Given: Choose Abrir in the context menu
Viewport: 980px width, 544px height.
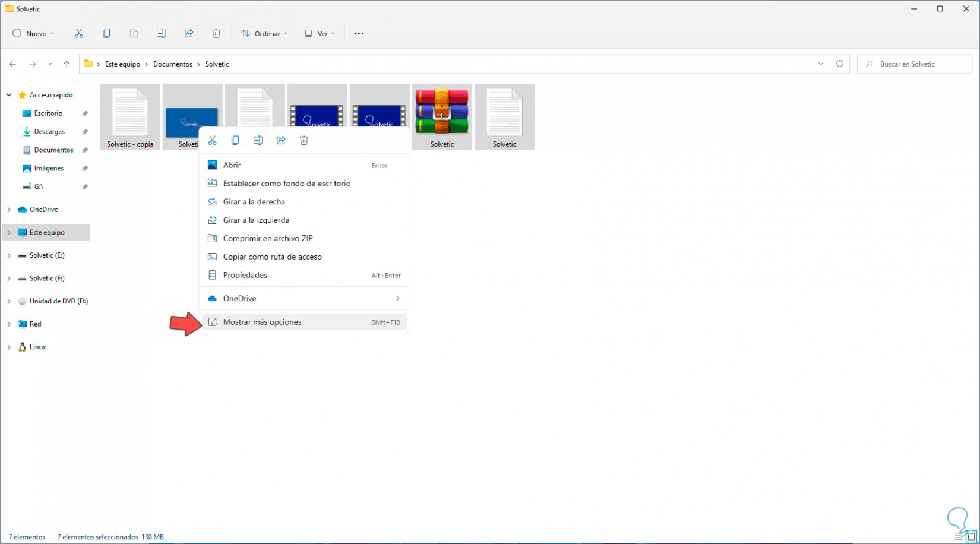Looking at the screenshot, I should [304, 165].
